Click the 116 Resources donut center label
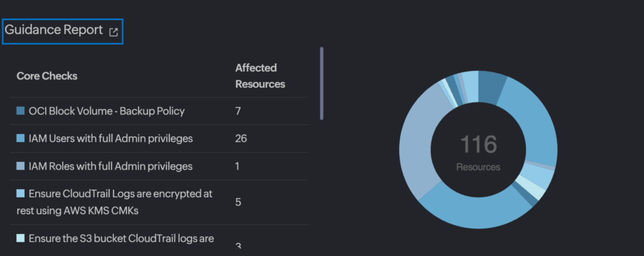The width and height of the screenshot is (644, 256). 478,153
